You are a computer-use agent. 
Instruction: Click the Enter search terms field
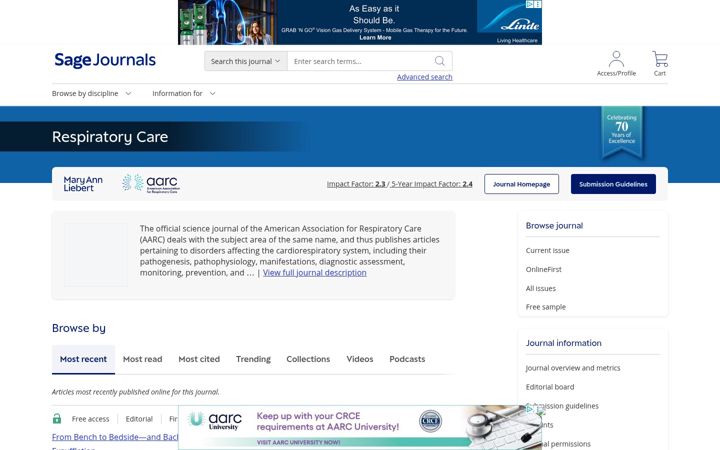(360, 61)
